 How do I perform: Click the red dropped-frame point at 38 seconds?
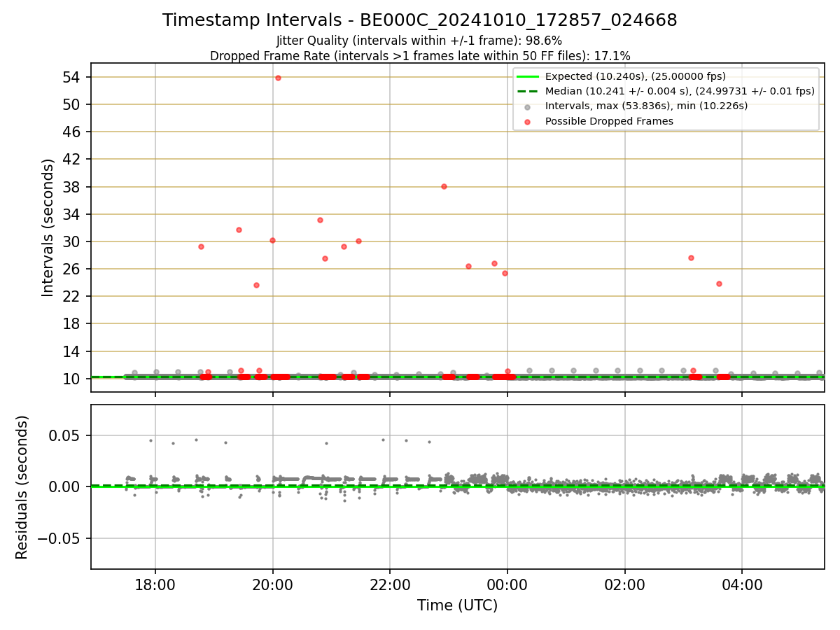tap(444, 186)
